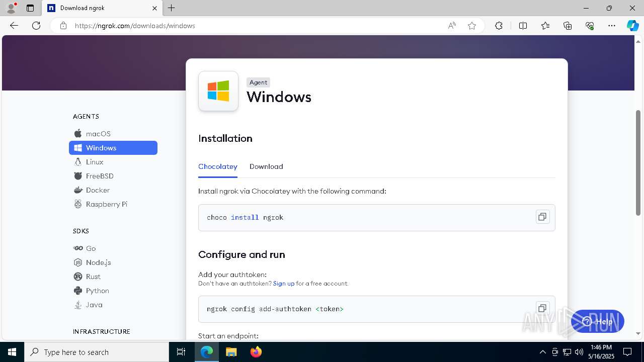Toggle split screen view
Screen dimensions: 644x362
(x=523, y=26)
